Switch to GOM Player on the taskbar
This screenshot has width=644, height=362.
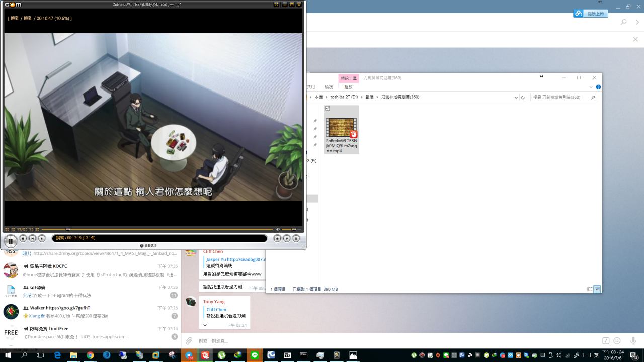pos(205,355)
